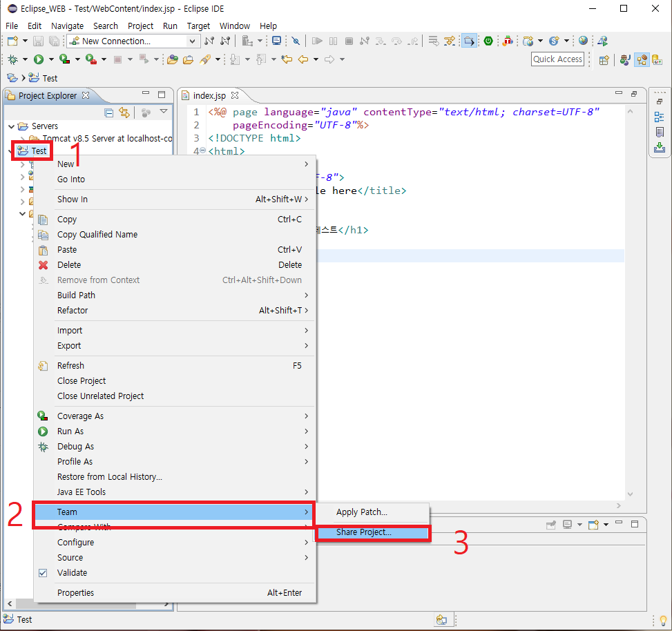
Task: Click the Skip All Breakpoints icon
Action: tap(296, 41)
